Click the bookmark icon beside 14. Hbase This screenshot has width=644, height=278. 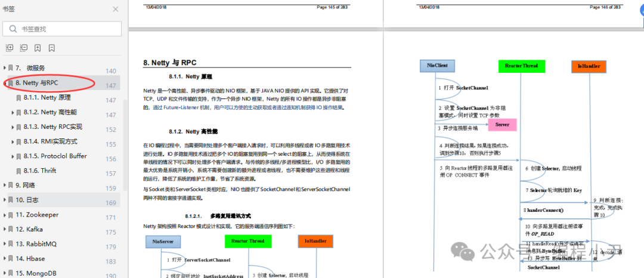point(10,259)
